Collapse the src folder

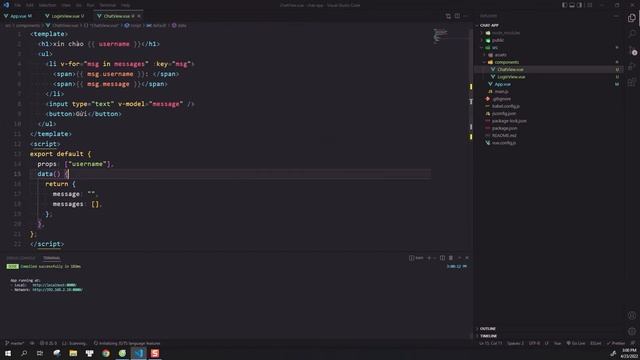(x=495, y=47)
